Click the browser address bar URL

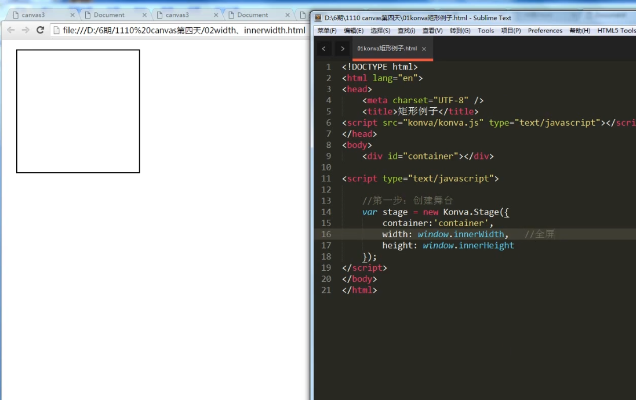(x=180, y=30)
